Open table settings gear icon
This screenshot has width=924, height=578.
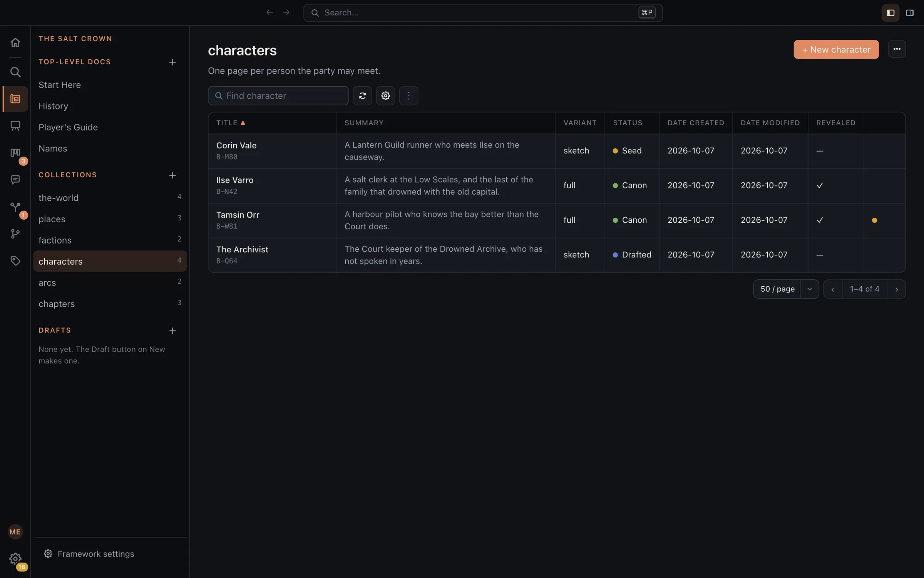[x=385, y=96]
